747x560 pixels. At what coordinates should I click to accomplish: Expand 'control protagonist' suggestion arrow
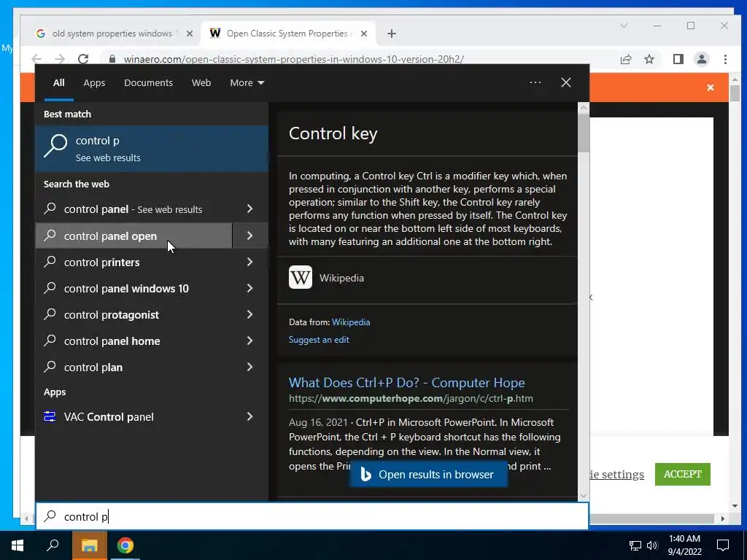(x=250, y=314)
